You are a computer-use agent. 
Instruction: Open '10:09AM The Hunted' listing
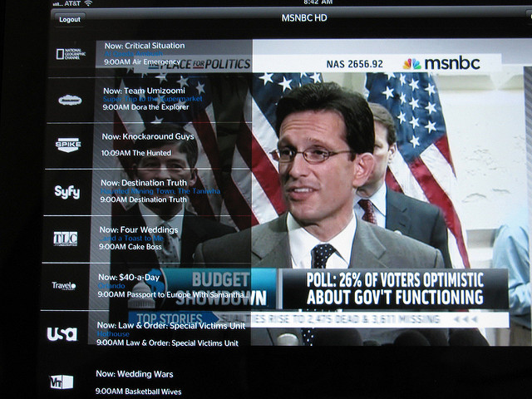136,153
